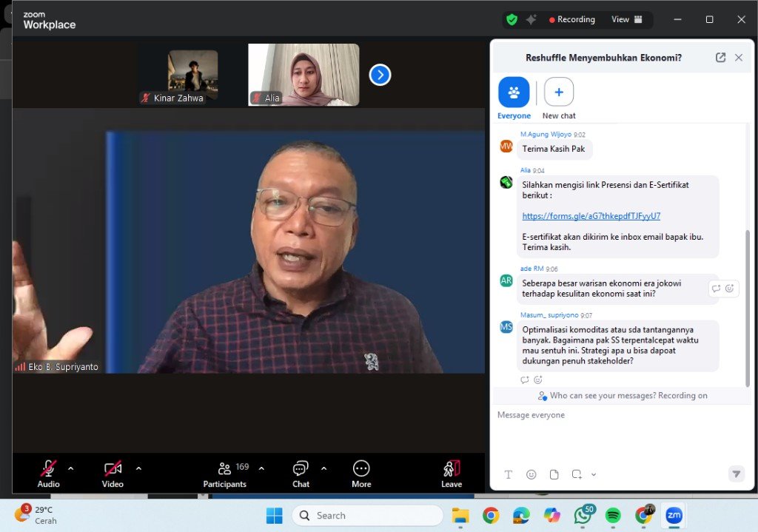This screenshot has height=532, width=758.
Task: Click the send message arrow button
Action: point(736,474)
